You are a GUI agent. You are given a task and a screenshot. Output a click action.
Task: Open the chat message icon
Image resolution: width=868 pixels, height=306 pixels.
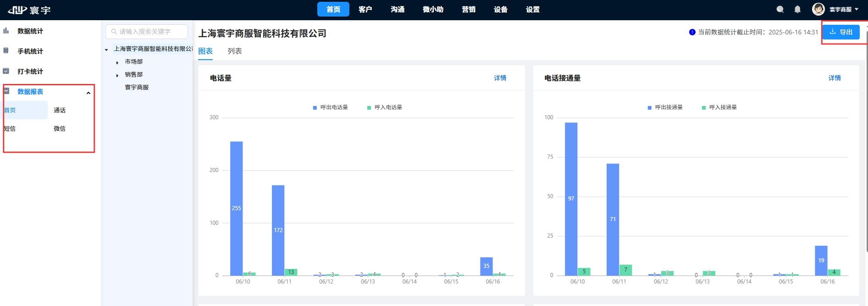[x=780, y=10]
